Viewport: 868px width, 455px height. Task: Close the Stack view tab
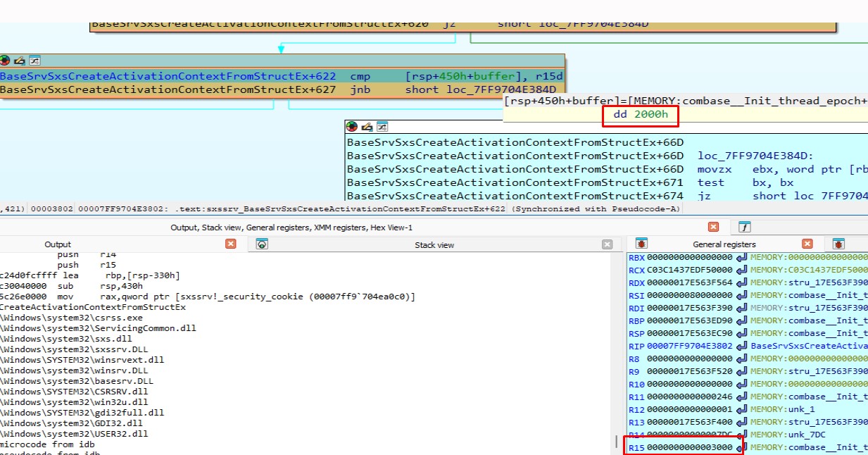click(608, 244)
